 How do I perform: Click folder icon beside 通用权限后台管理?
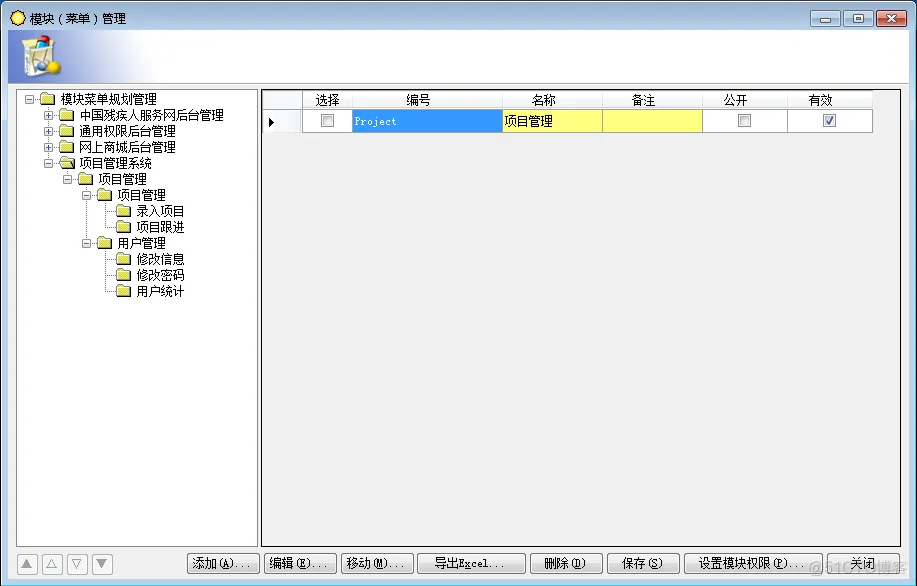pos(67,131)
